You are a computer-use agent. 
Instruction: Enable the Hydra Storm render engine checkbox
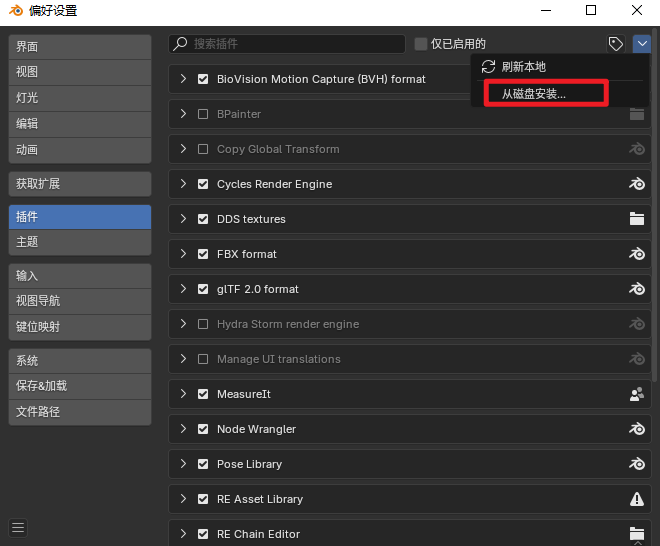point(203,324)
